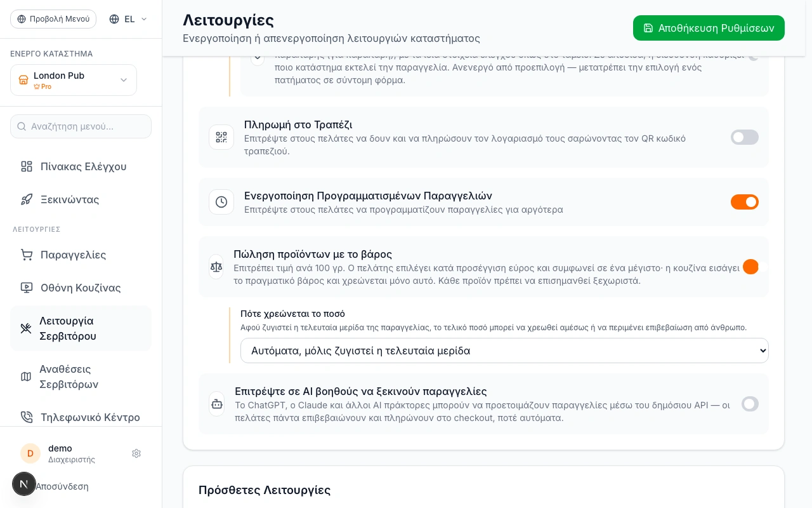812x508 pixels.
Task: Click the cart icon of Παραγγελίες
Action: point(27,255)
